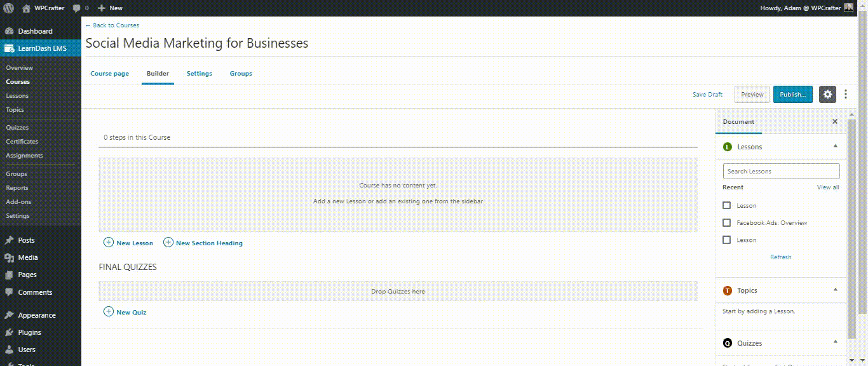Open comments bubble in admin bar

pos(77,8)
